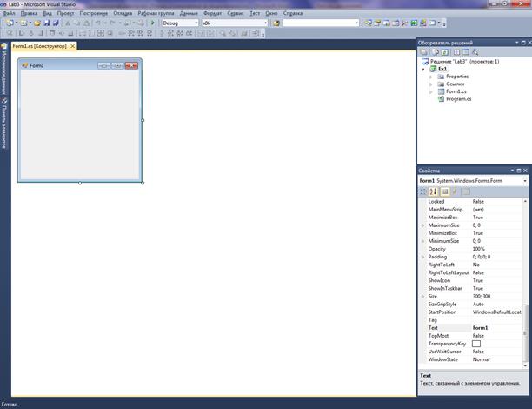Select Program.cs in Solution Explorer
The image size is (532, 409).
click(x=458, y=99)
